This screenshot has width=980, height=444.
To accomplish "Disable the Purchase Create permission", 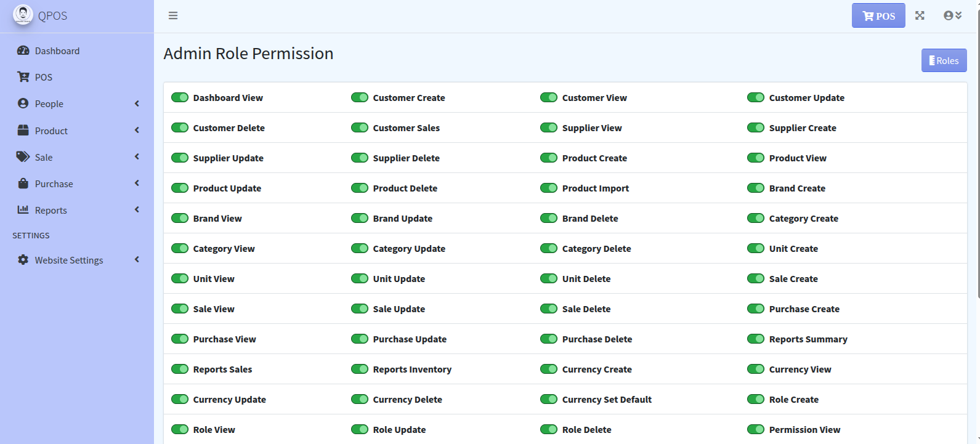I will pyautogui.click(x=756, y=309).
